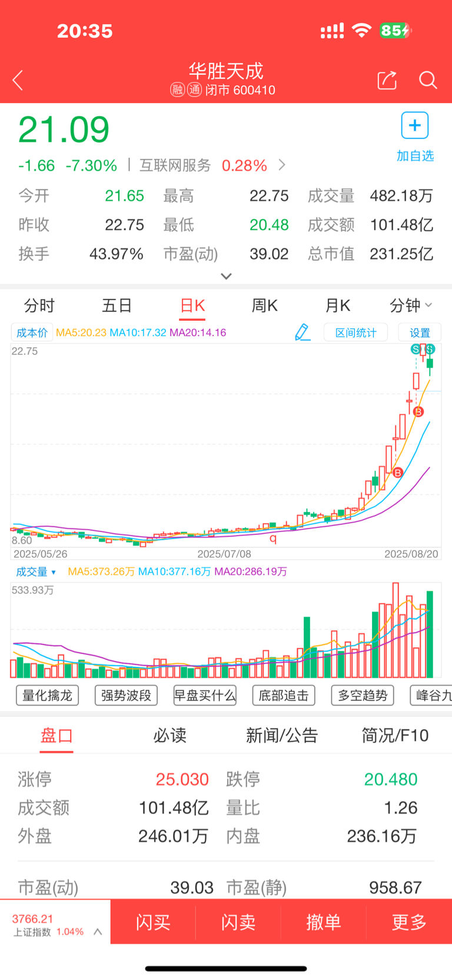452x980 pixels.
Task: Select the 早盘买什么 indicator
Action: [205, 695]
